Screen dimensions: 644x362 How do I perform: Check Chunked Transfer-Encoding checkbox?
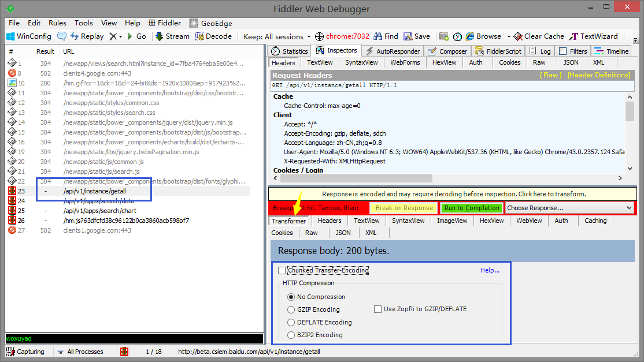(x=282, y=271)
